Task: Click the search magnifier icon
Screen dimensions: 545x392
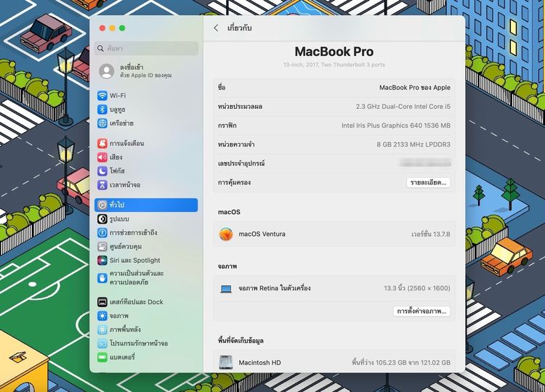Action: (101, 48)
